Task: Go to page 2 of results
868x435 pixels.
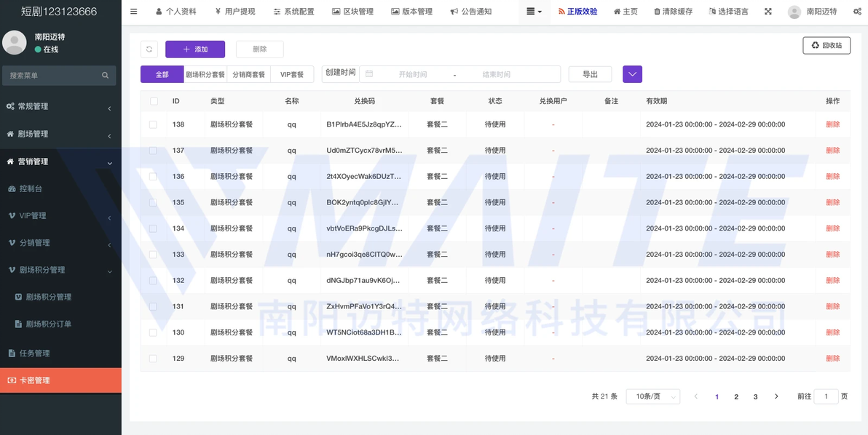Action: [x=736, y=396]
